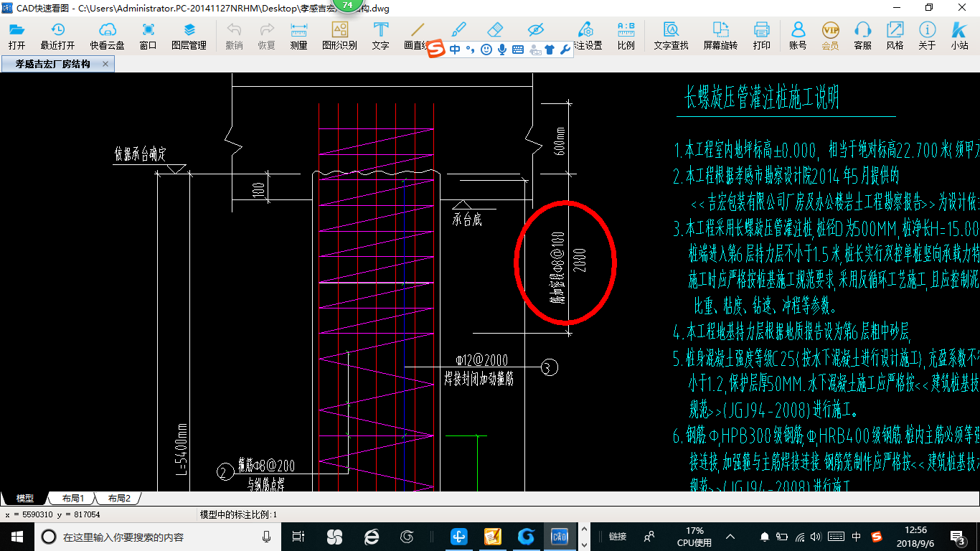
Task: Click the x y coordinate readout
Action: (52, 514)
